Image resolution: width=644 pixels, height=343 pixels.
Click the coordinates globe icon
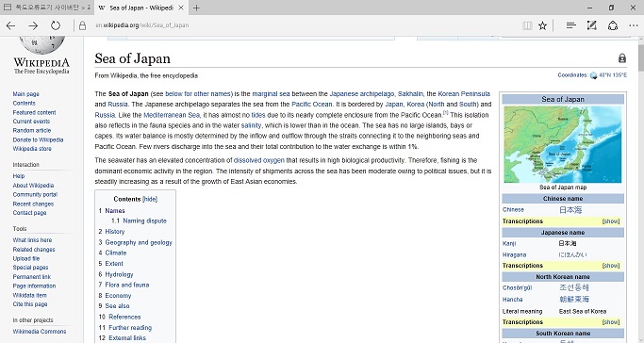click(593, 75)
